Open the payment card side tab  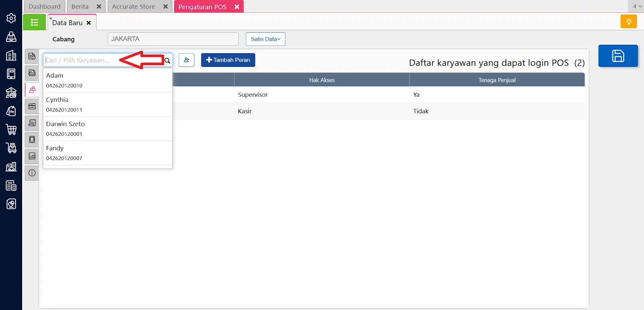(32, 73)
